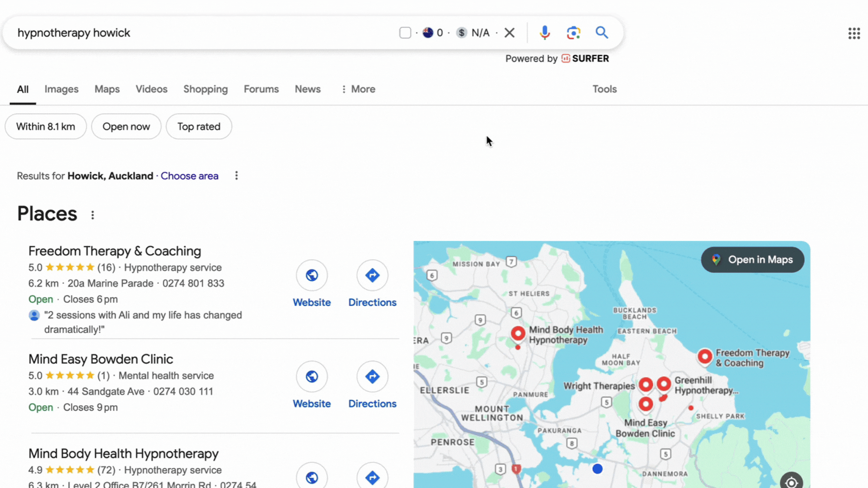Select the Wright Therapies map pin

[646, 385]
